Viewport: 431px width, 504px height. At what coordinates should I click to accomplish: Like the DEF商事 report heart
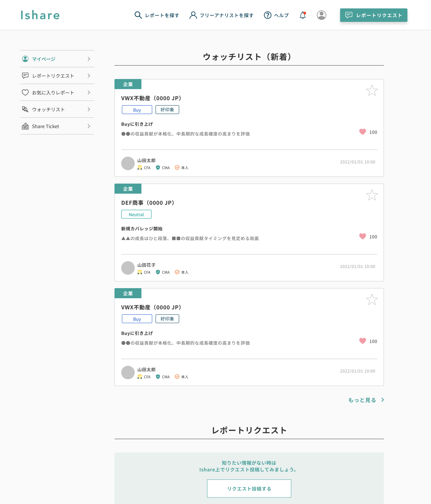pos(363,236)
